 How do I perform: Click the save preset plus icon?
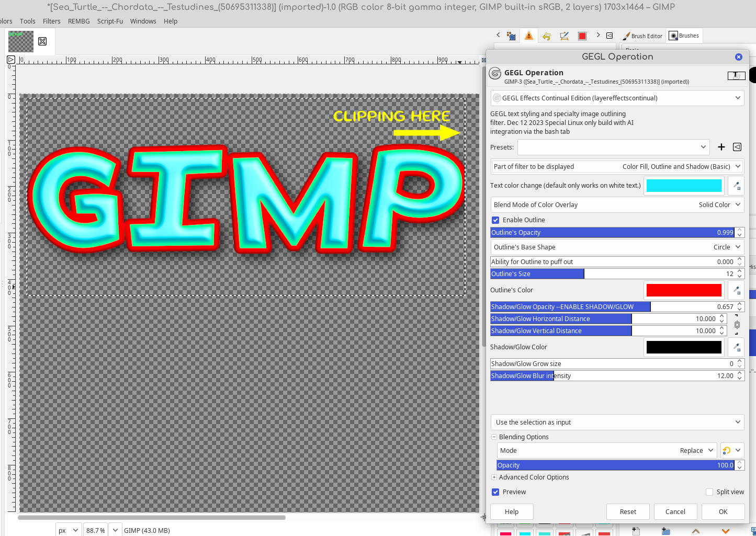click(x=721, y=147)
